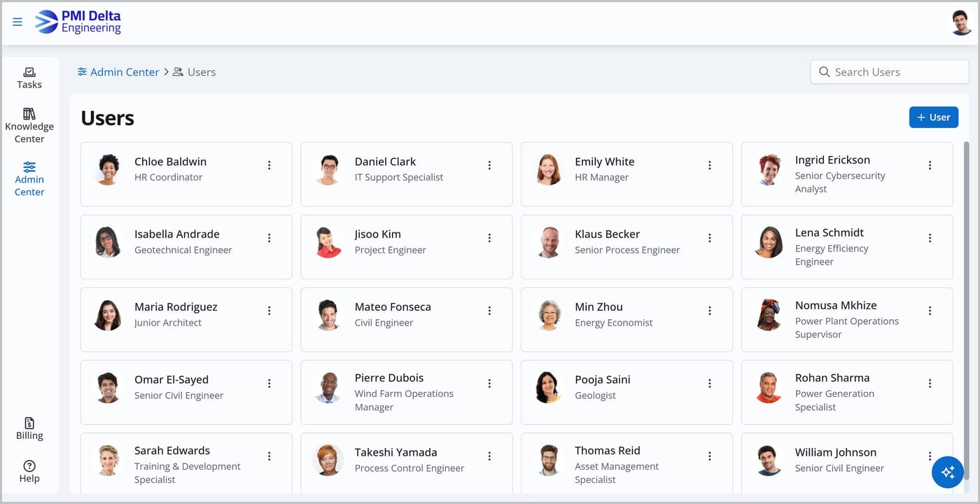Select the name William Johnson
The height and width of the screenshot is (504, 980).
click(836, 452)
